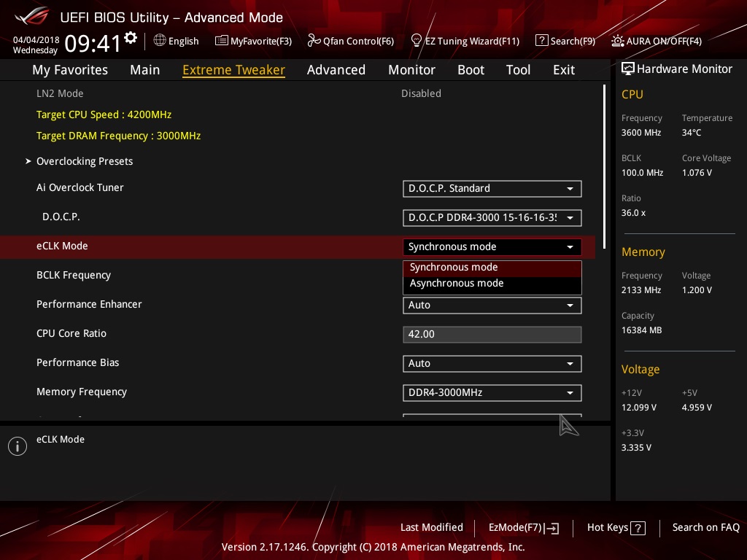Open the Exit tab
The image size is (747, 560).
point(564,70)
